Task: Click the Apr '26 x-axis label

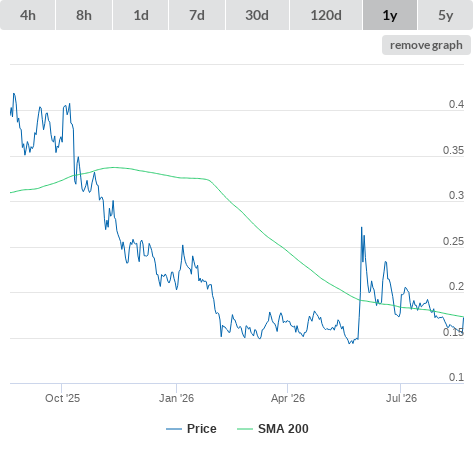Action: (288, 398)
